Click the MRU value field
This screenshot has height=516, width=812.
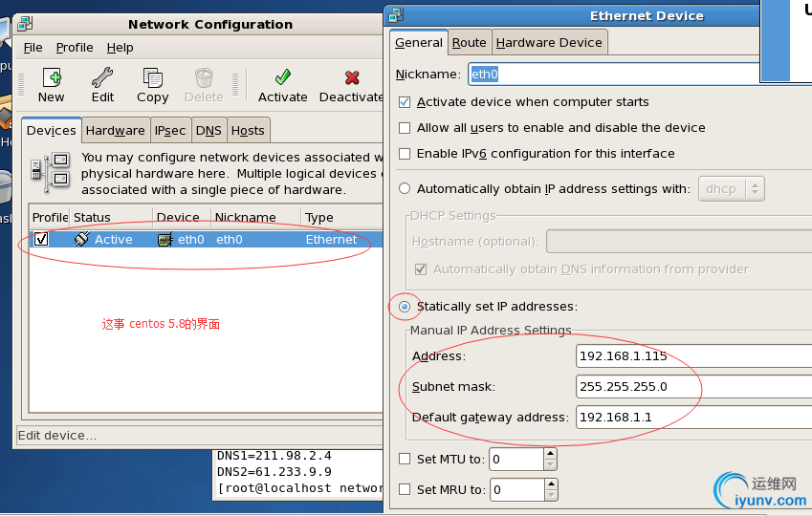[x=516, y=489]
